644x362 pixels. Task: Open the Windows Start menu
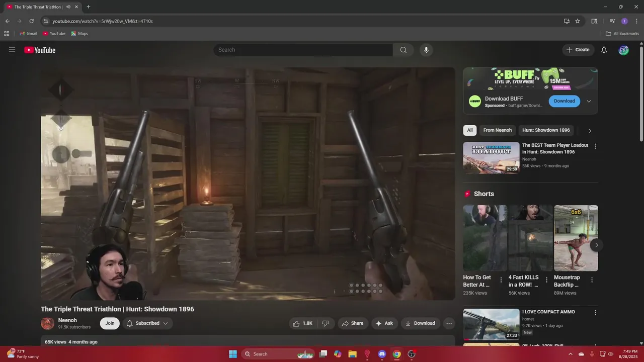point(233,354)
